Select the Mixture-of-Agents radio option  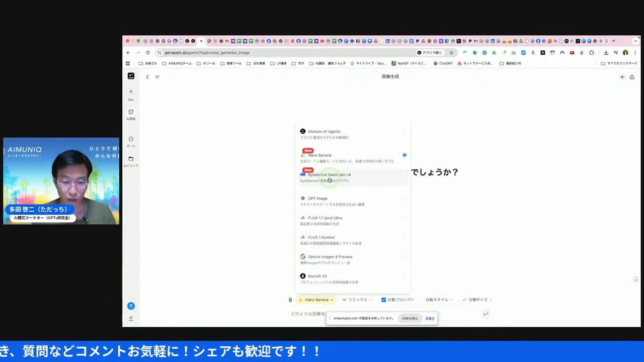pyautogui.click(x=405, y=132)
